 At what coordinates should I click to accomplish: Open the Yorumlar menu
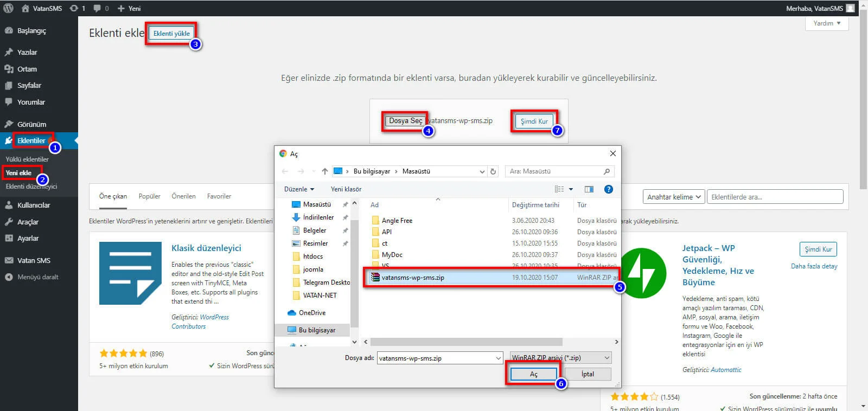(x=31, y=102)
